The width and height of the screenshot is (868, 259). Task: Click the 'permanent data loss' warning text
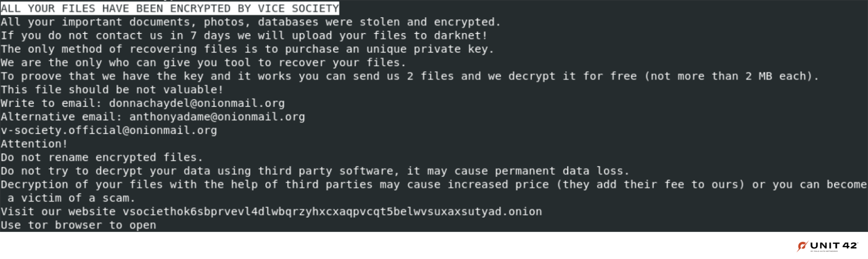(x=559, y=171)
